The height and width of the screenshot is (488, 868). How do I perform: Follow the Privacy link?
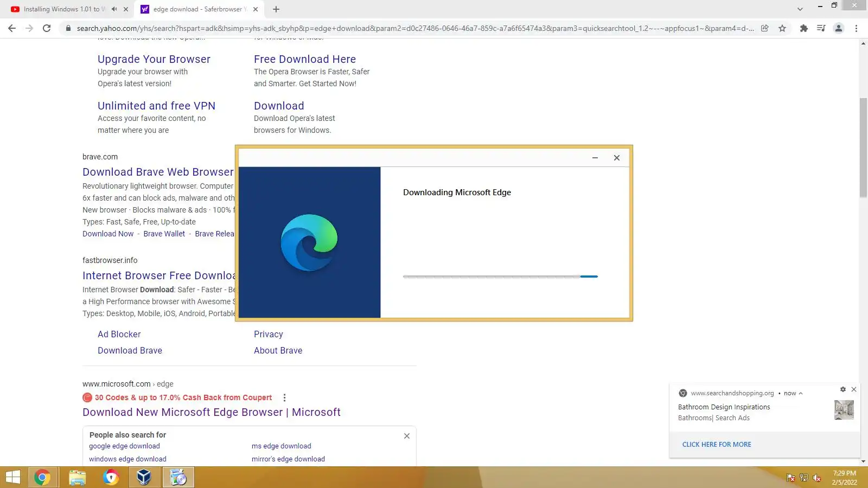pos(269,334)
